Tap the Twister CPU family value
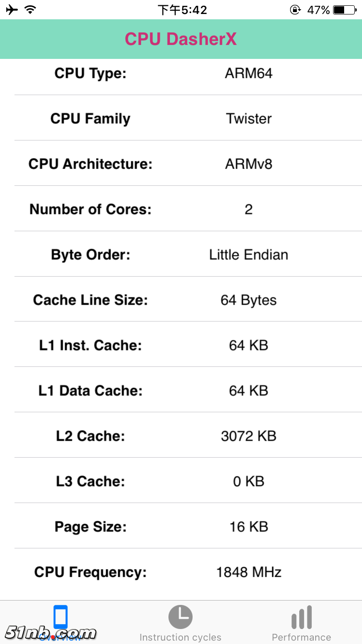The height and width of the screenshot is (644, 362). [249, 119]
